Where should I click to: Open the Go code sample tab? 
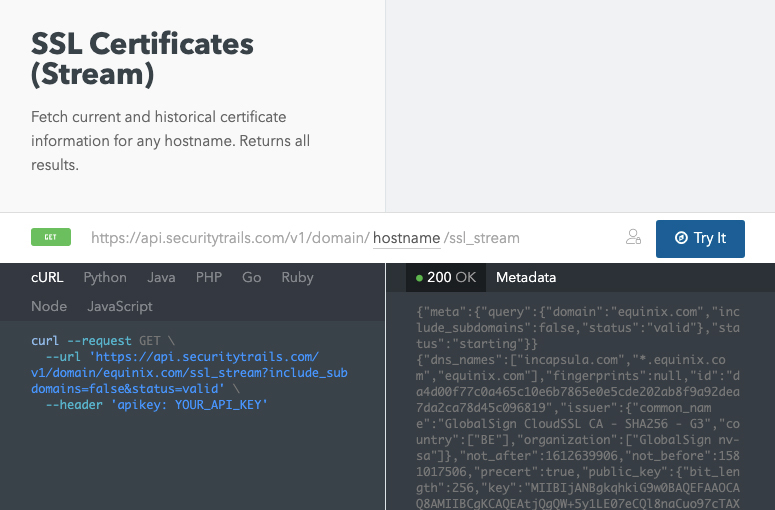[x=252, y=277]
